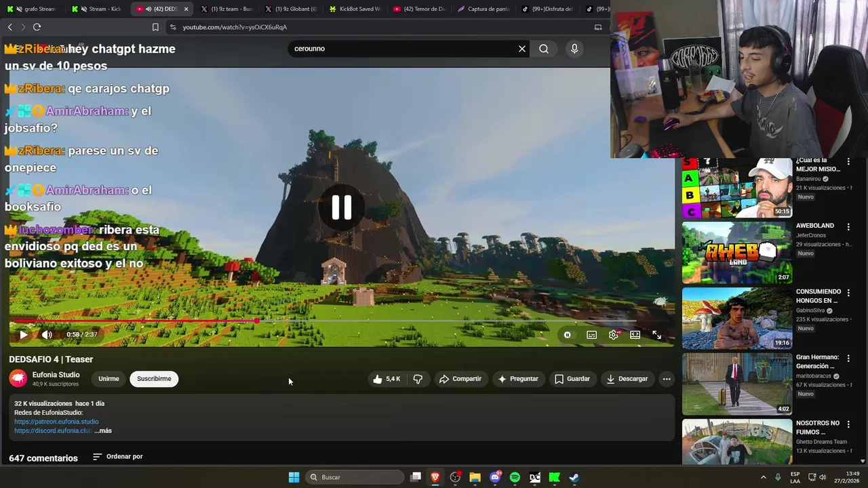Screen dimensions: 868x488
Task: Open options menu for '¿Cual es la MEJOR MISIO' video
Action: point(848,161)
